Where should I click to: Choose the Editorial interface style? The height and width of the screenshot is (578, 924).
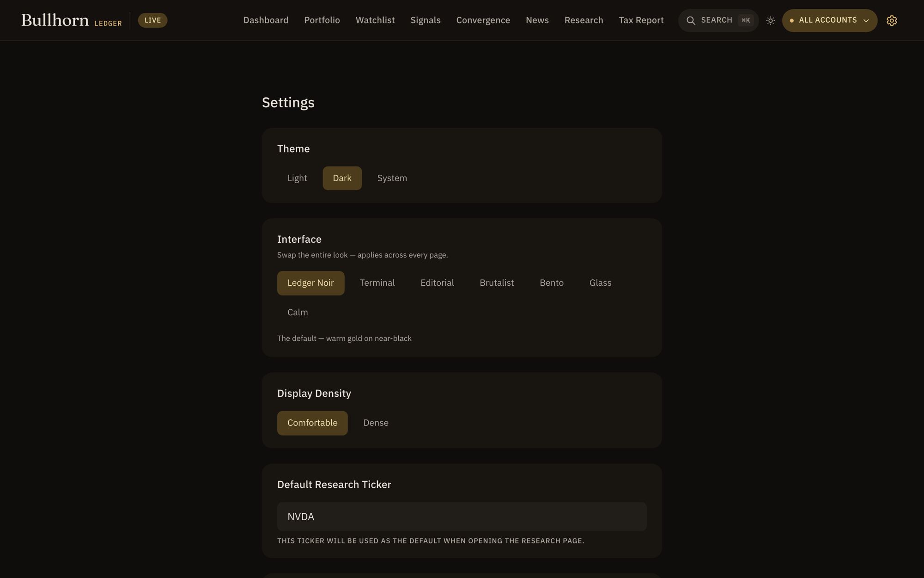pyautogui.click(x=437, y=283)
